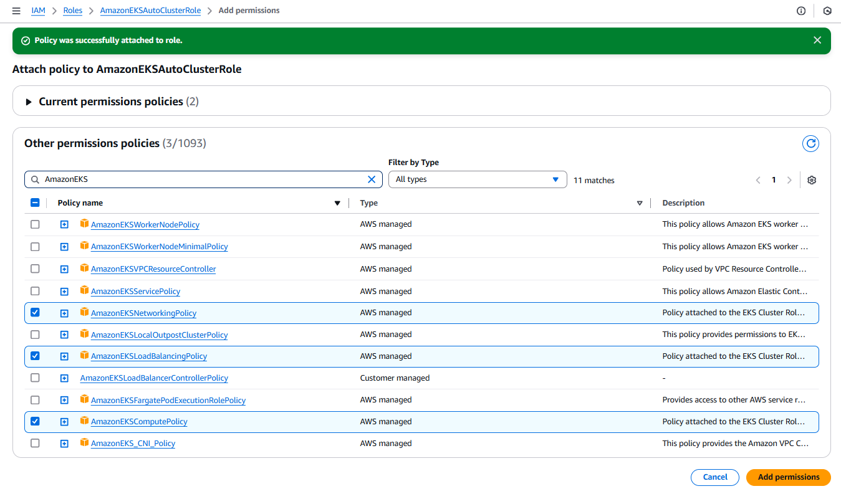Image resolution: width=841 pixels, height=504 pixels.
Task: Expand Current permissions policies section
Action: click(x=29, y=102)
